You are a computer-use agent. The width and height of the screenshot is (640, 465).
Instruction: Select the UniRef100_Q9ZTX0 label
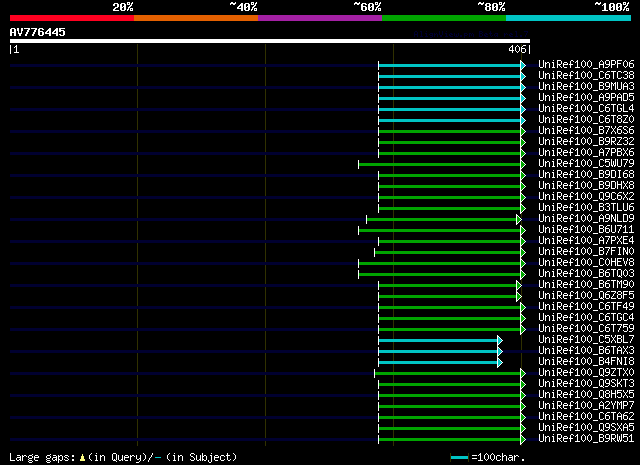(x=586, y=373)
